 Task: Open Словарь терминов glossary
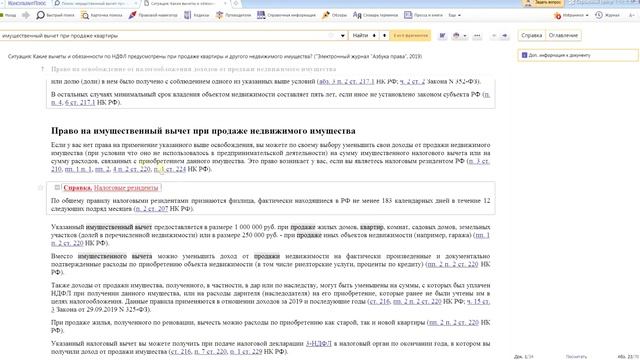375,15
